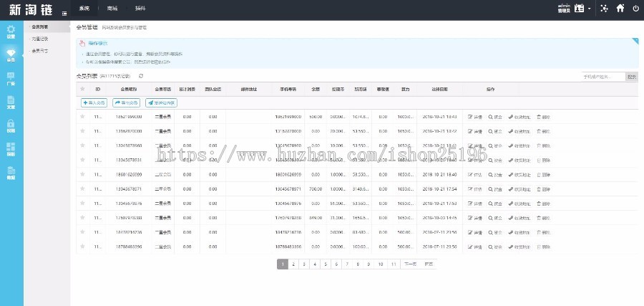Open the 设置 (Settings) sidebar icon
The image size is (644, 306).
[x=11, y=31]
